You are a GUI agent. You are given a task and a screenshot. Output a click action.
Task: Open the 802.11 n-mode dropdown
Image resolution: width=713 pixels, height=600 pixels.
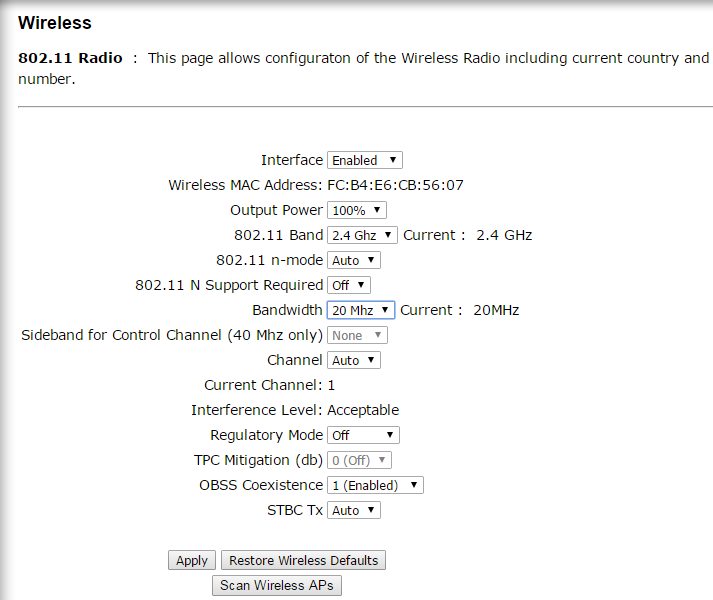click(x=354, y=260)
